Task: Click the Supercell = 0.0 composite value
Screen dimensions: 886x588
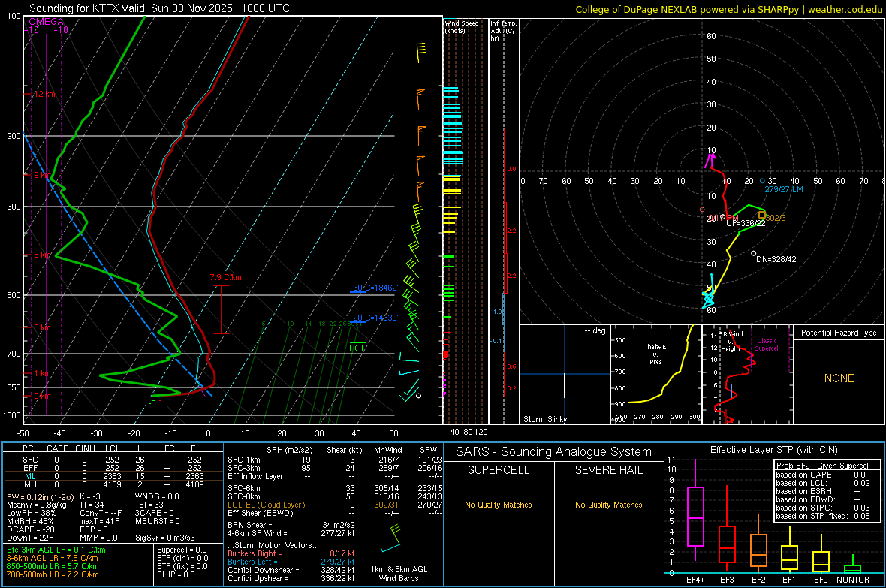Action: (x=182, y=550)
